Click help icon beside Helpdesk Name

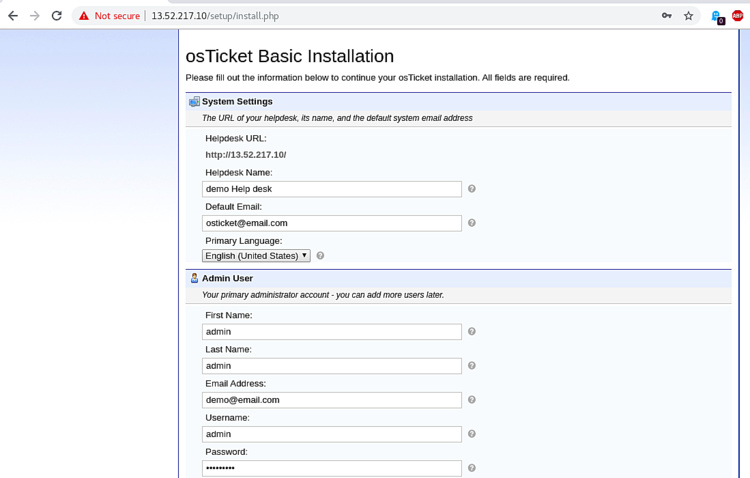pos(472,189)
